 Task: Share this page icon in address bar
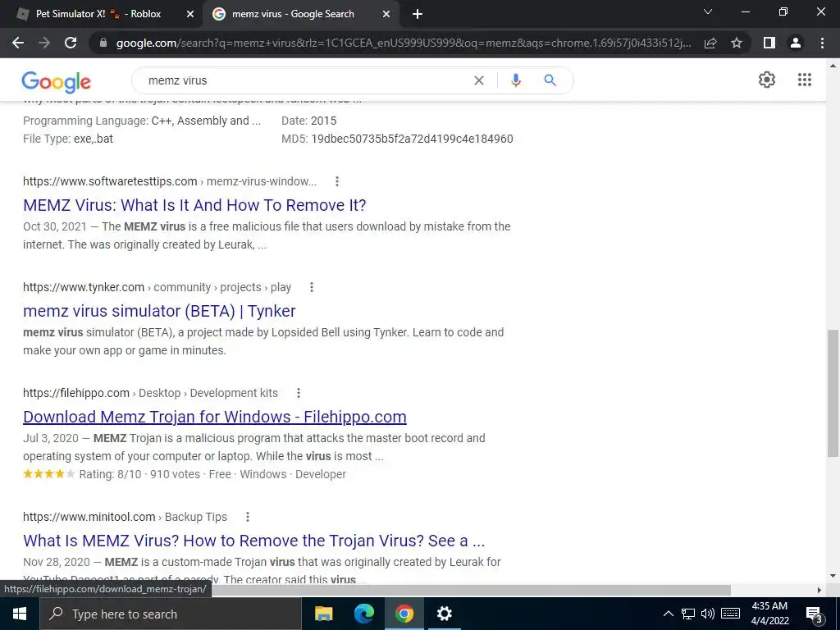tap(710, 43)
